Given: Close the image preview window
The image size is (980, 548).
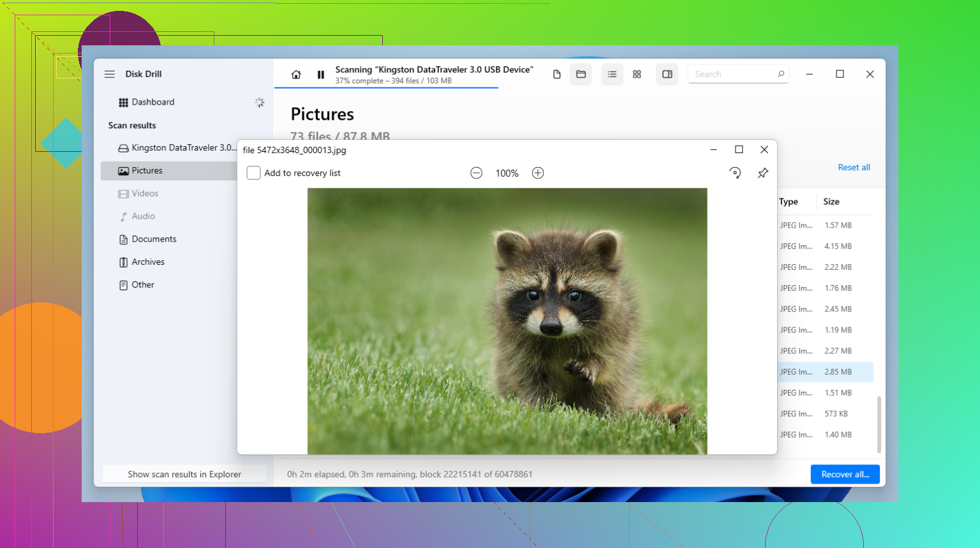Looking at the screenshot, I should pos(764,150).
